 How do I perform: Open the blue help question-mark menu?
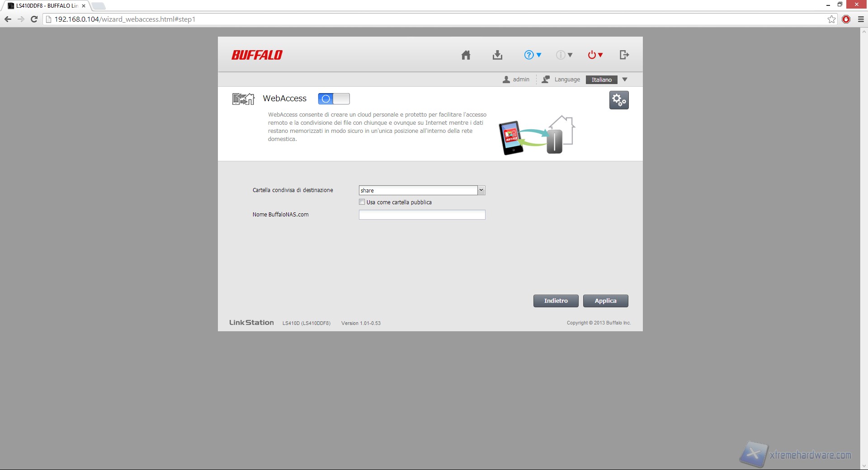(x=532, y=55)
